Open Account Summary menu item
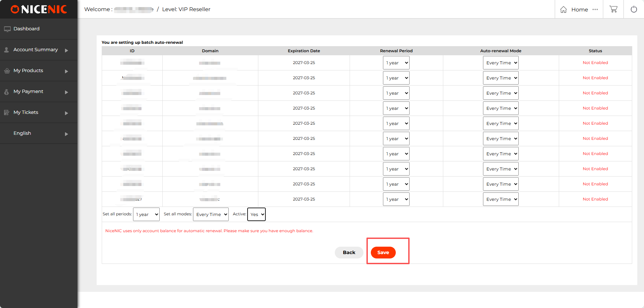The width and height of the screenshot is (644, 308). [x=39, y=50]
